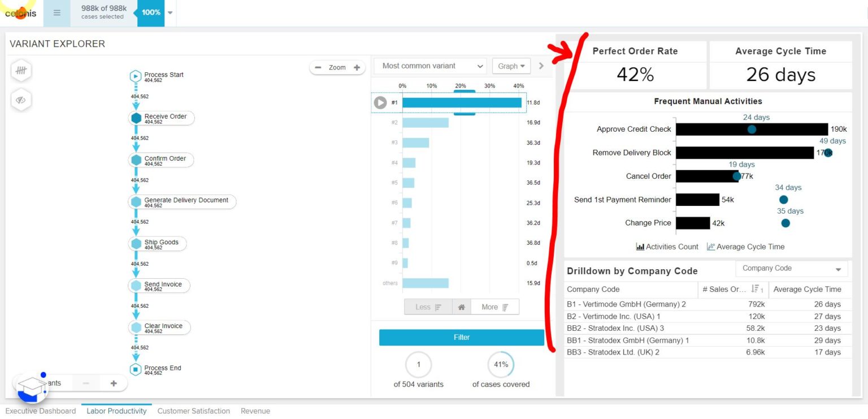The height and width of the screenshot is (419, 868).
Task: Expand the Graph dropdown
Action: tap(511, 66)
